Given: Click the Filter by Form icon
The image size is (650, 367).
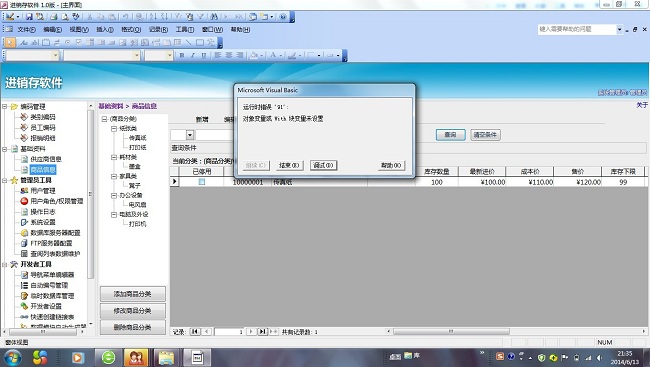Looking at the screenshot, I should 189,17.
